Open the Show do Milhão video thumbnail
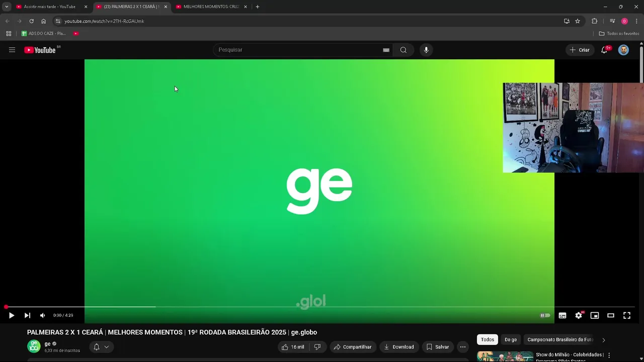The width and height of the screenshot is (644, 362). [505, 356]
